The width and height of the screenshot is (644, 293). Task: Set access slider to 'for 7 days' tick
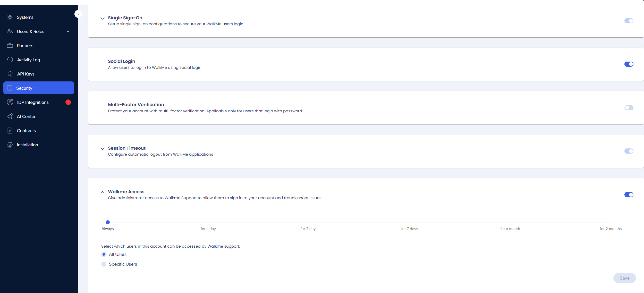click(410, 222)
